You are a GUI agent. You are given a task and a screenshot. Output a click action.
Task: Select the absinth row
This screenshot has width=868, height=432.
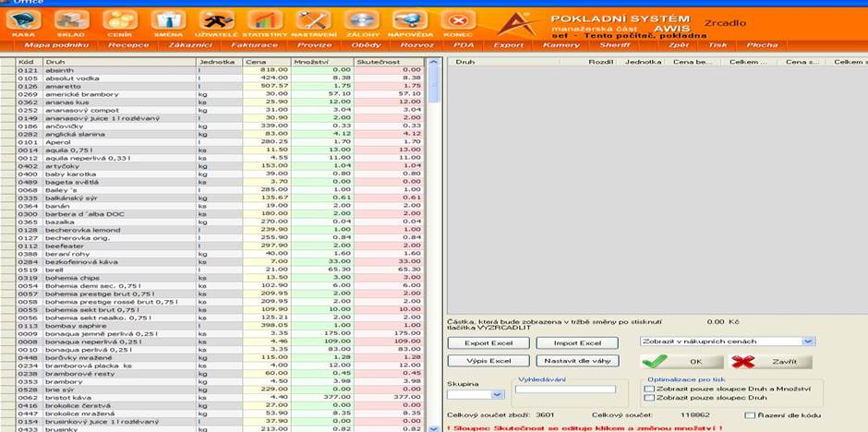(x=212, y=70)
